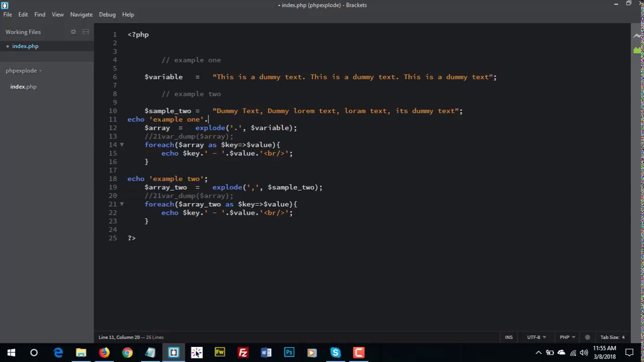Screen dimensions: 644x362
Task: Open Skype from taskbar
Action: pyautogui.click(x=336, y=352)
